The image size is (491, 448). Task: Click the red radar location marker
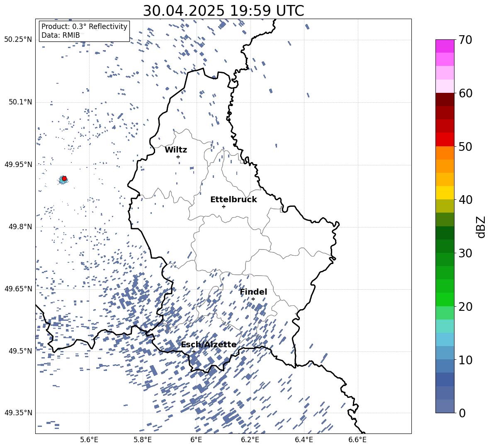pos(64,179)
